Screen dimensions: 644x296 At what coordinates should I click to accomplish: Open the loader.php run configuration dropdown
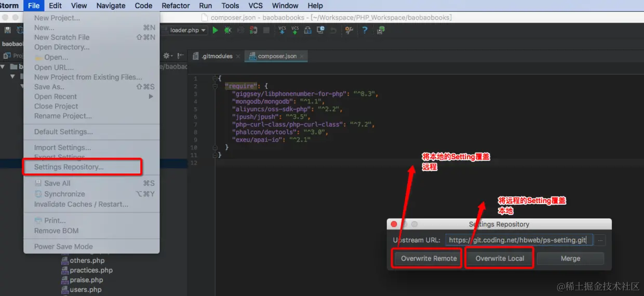click(x=184, y=30)
